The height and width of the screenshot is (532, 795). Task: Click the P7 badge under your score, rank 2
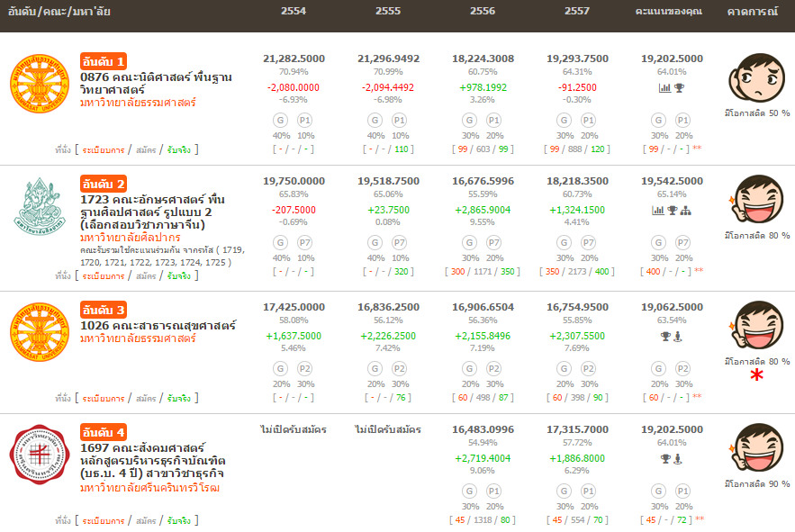pyautogui.click(x=682, y=242)
